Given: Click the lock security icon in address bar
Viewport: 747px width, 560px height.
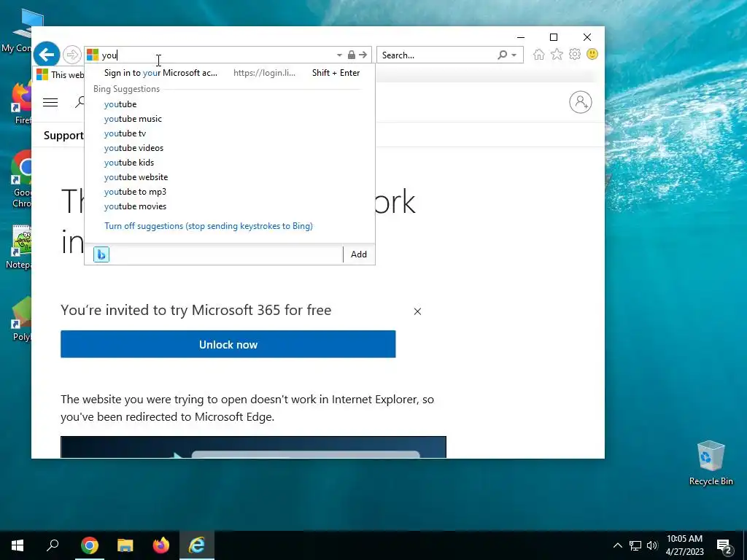Looking at the screenshot, I should (351, 55).
